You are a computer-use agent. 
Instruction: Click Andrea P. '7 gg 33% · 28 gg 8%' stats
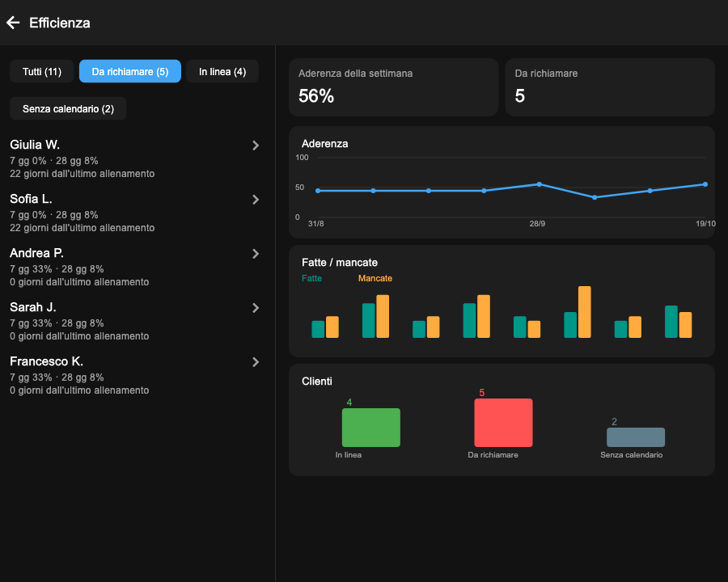click(x=57, y=269)
